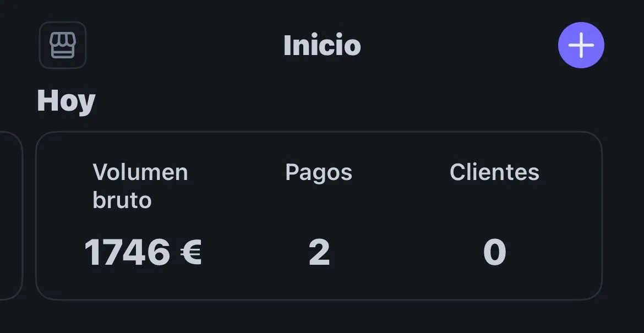Click the 1746 gross volume figure
Screen dimensions: 644x333
tap(127, 252)
